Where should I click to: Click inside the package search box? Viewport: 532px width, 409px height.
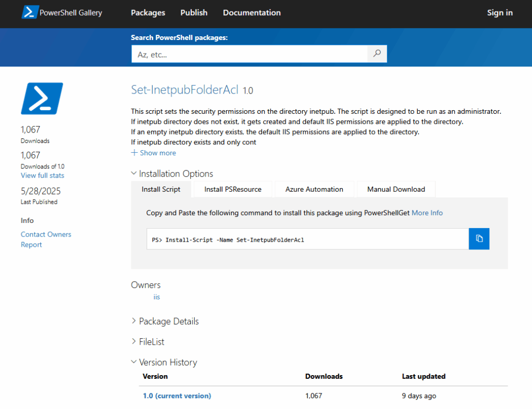tap(249, 54)
